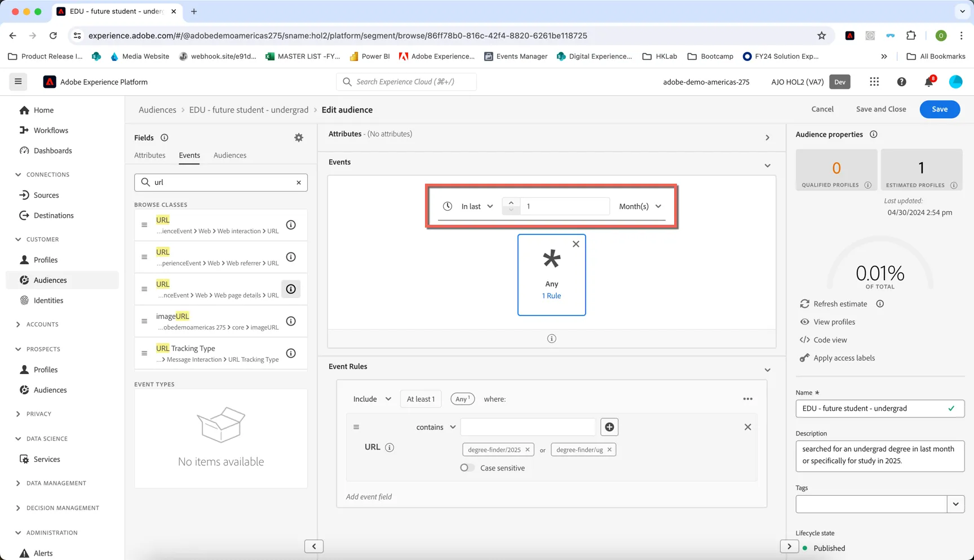Open the Help question mark icon
The height and width of the screenshot is (560, 974).
(x=901, y=82)
